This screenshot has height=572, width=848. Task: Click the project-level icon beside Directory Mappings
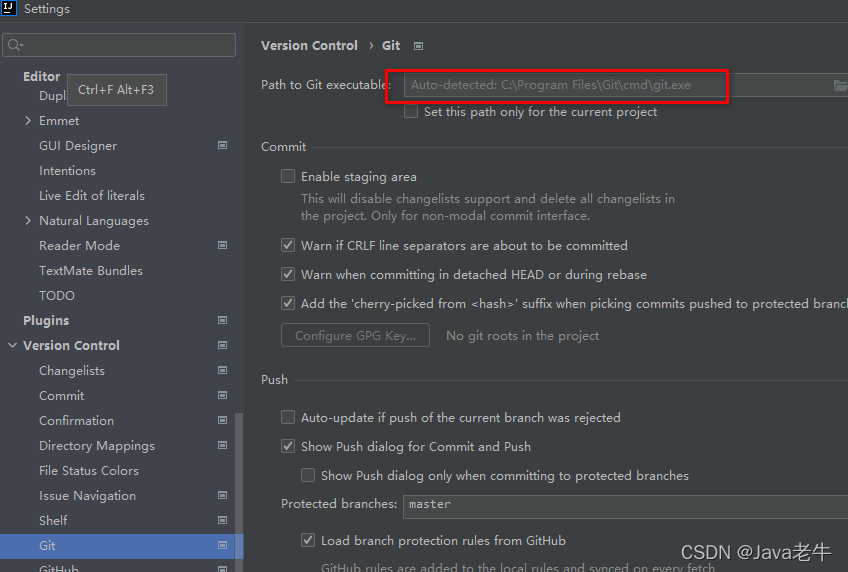point(222,445)
